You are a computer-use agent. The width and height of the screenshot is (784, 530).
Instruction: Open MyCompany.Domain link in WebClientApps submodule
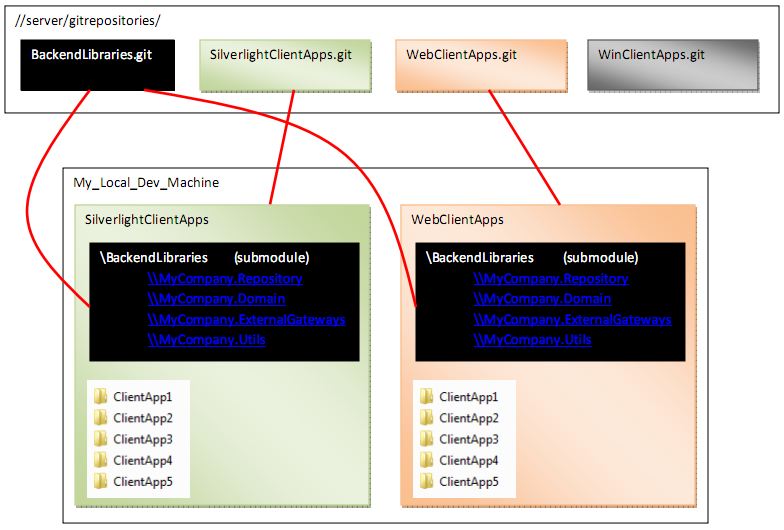(542, 299)
